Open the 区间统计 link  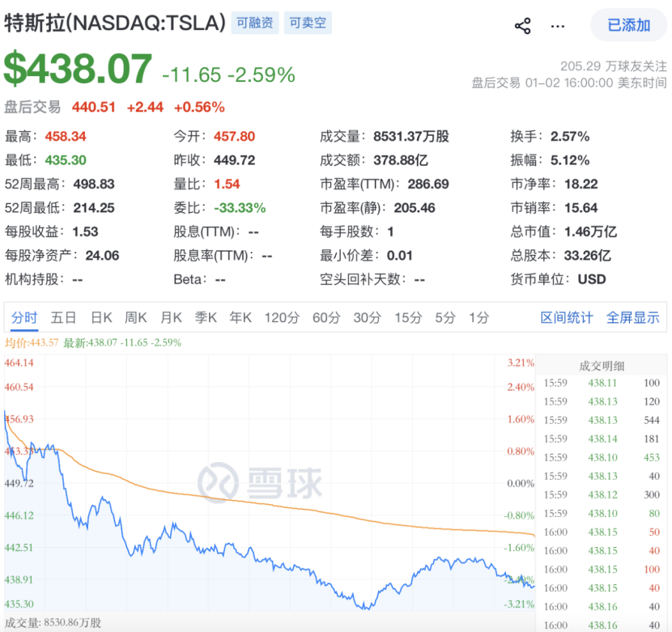point(567,317)
